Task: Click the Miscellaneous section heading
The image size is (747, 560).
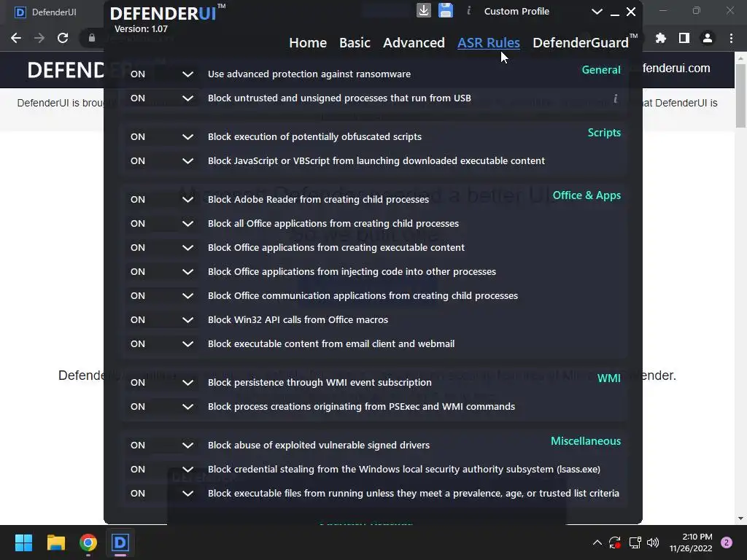Action: 586,441
